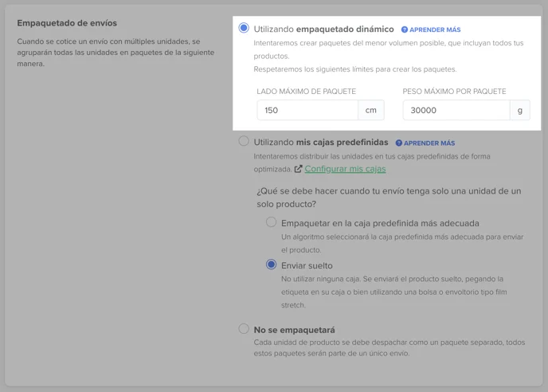The image size is (548, 392).
Task: Click external link icon before 'Configurar mis cajas'
Action: 298,169
